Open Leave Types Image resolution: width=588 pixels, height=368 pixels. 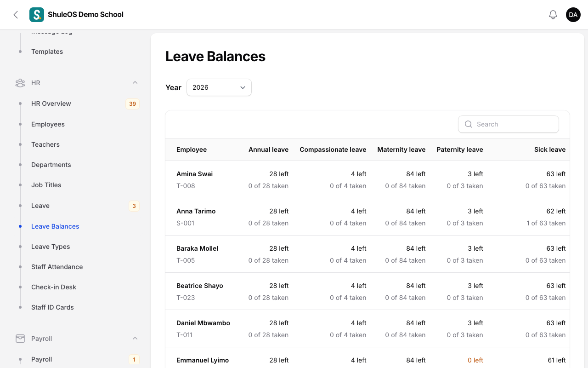[51, 247]
